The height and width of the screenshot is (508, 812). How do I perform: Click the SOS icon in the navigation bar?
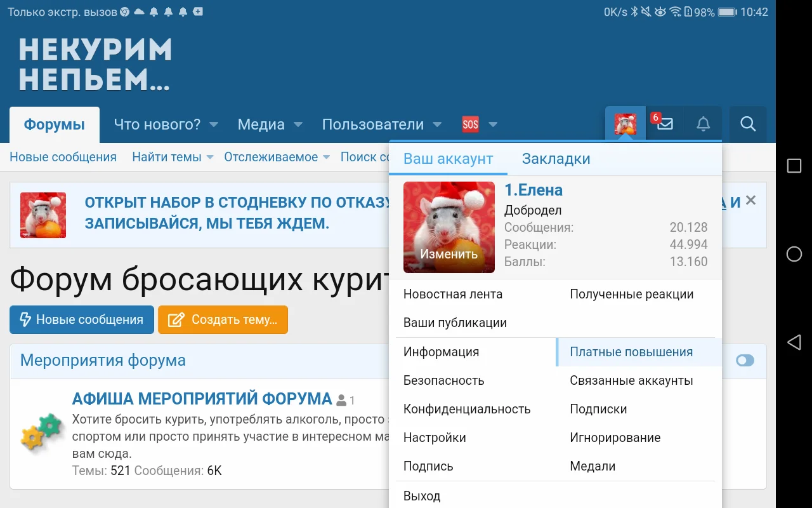pos(470,124)
